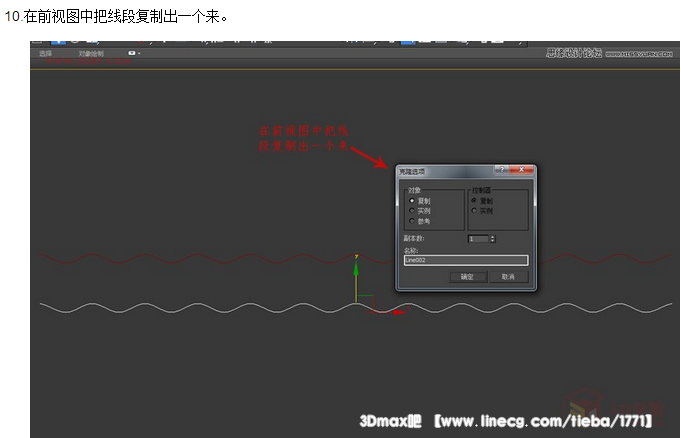This screenshot has height=438, width=681.
Task: Select 实例 radio under 对象 group
Action: click(412, 211)
